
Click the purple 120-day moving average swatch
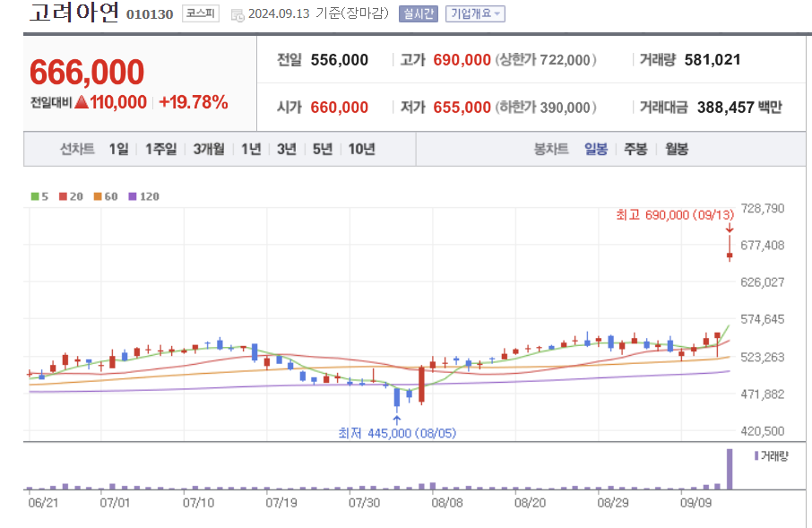pos(133,196)
